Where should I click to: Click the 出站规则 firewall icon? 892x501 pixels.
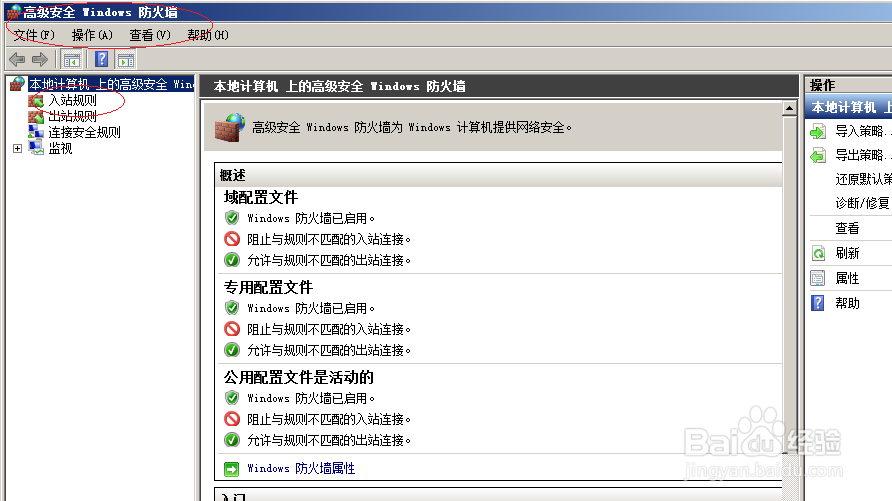[36, 117]
